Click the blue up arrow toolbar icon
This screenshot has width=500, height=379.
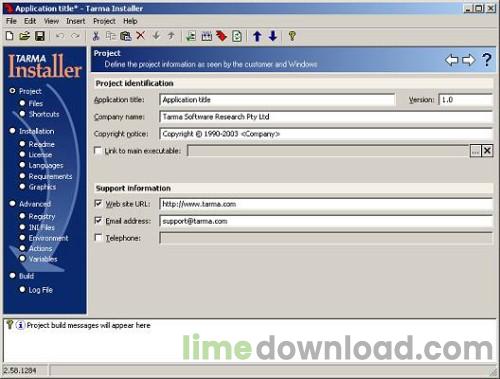tap(257, 36)
